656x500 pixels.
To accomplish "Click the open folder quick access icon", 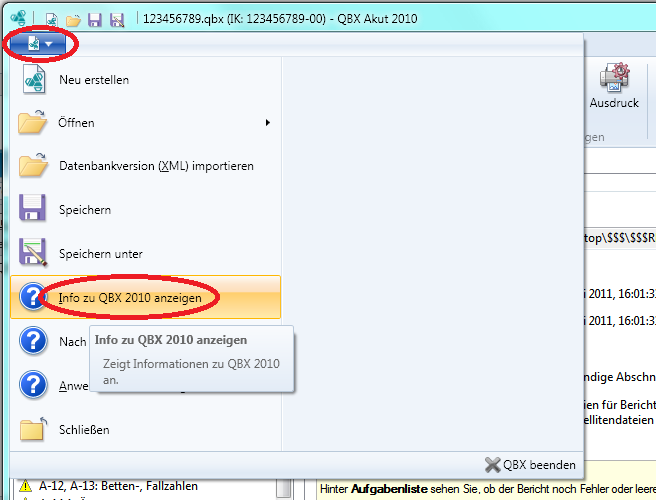I will pyautogui.click(x=73, y=20).
